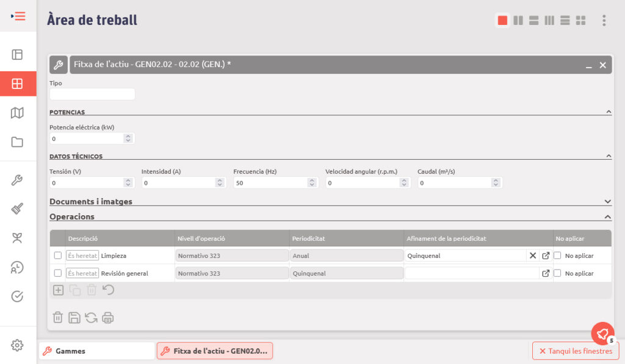Enable No aplicar for Revisión general
This screenshot has width=625, height=364.
click(557, 273)
